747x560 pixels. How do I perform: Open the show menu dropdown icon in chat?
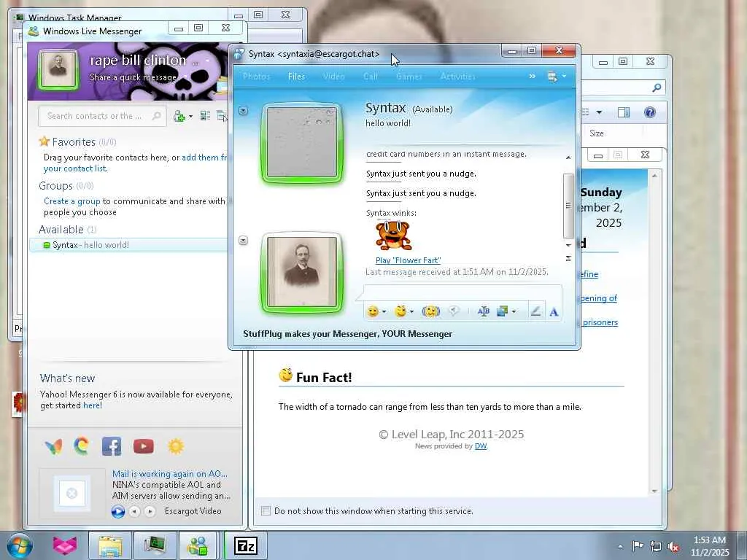(x=557, y=77)
